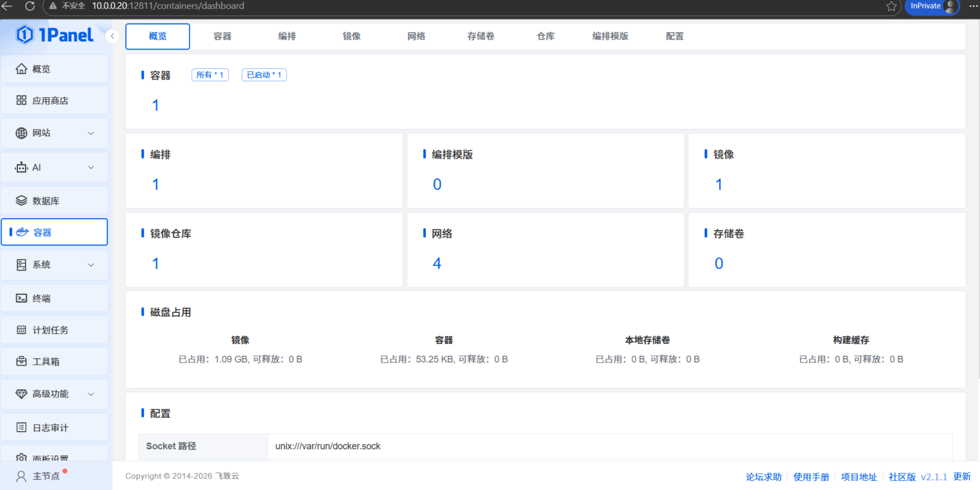
Task: Expand the 系统 menu chevron
Action: pyautogui.click(x=91, y=265)
